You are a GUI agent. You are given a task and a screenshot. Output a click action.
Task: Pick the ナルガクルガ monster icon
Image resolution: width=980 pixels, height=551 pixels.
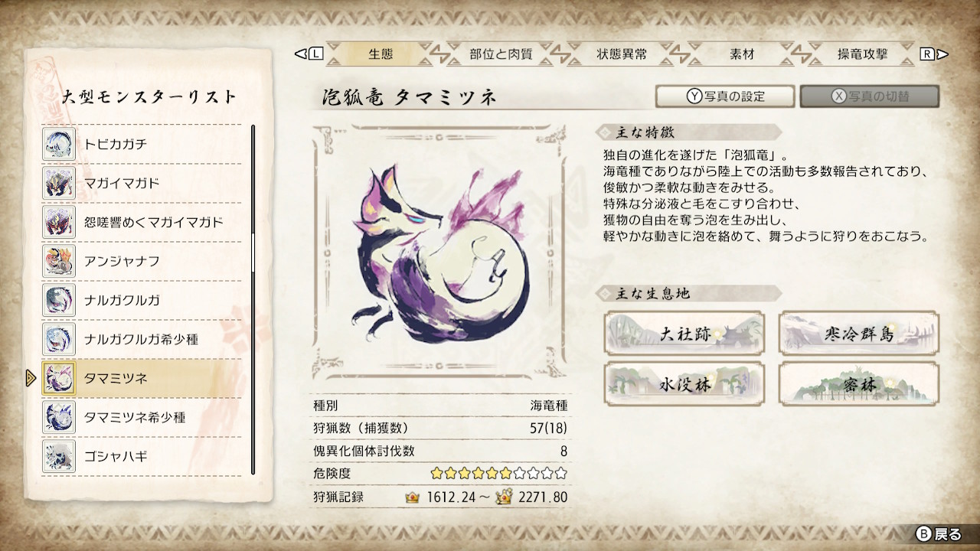coord(59,300)
